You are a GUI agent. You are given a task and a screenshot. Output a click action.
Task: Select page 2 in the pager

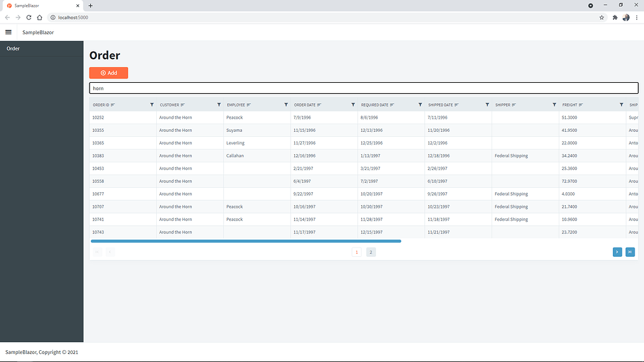(x=371, y=252)
